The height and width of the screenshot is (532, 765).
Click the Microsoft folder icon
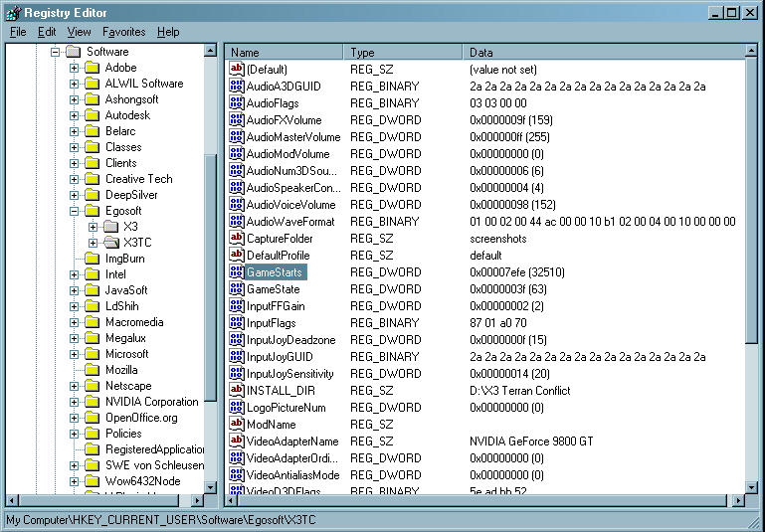coord(92,354)
